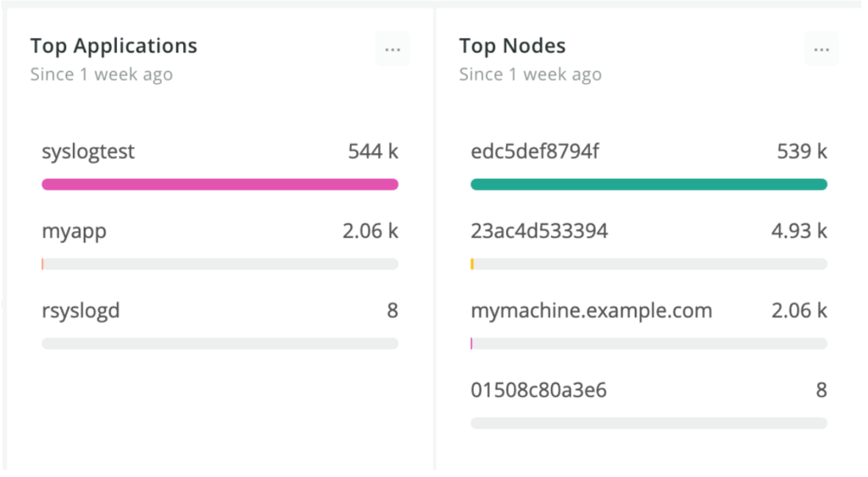Click the myapp usage bar
The height and width of the screenshot is (477, 868).
pyautogui.click(x=220, y=264)
